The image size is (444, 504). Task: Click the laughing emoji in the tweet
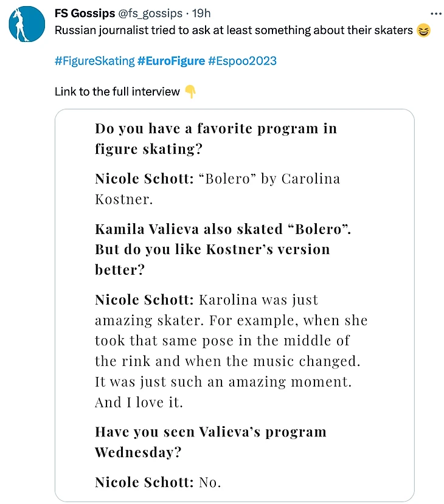tap(424, 30)
